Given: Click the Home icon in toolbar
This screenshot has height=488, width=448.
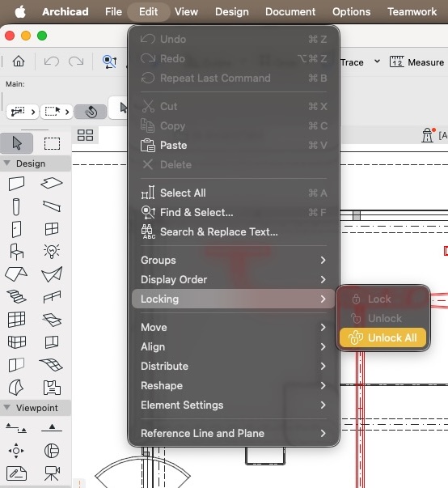Looking at the screenshot, I should tap(19, 62).
